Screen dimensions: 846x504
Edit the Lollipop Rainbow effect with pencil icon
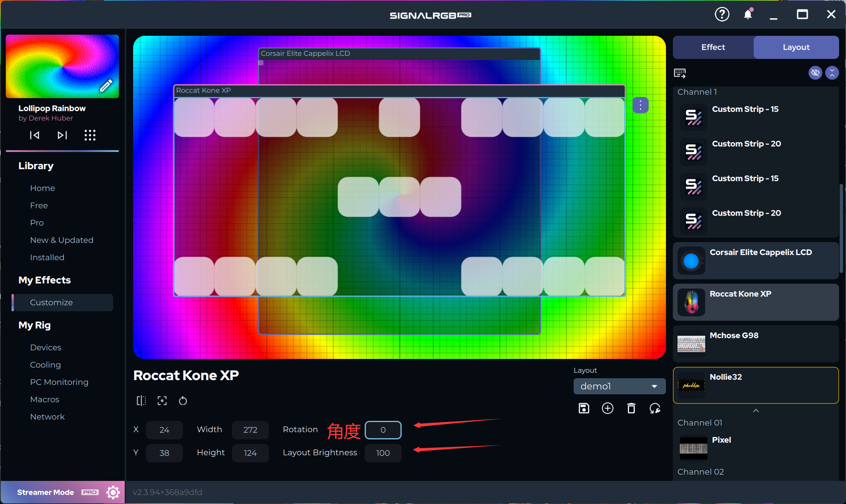point(106,85)
